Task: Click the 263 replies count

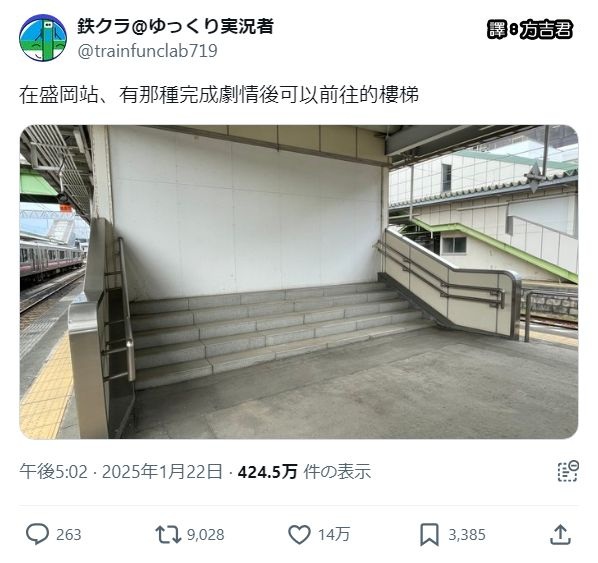Action: [x=69, y=535]
